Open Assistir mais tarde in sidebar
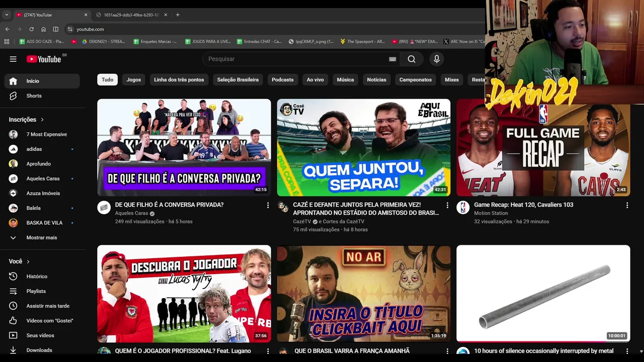Screen dimensions: 644x362 tap(42, 306)
